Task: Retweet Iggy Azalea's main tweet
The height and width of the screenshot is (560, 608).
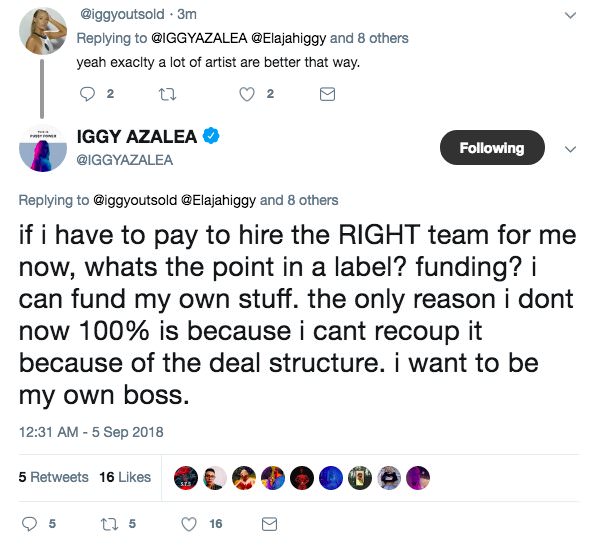Action: click(x=109, y=524)
